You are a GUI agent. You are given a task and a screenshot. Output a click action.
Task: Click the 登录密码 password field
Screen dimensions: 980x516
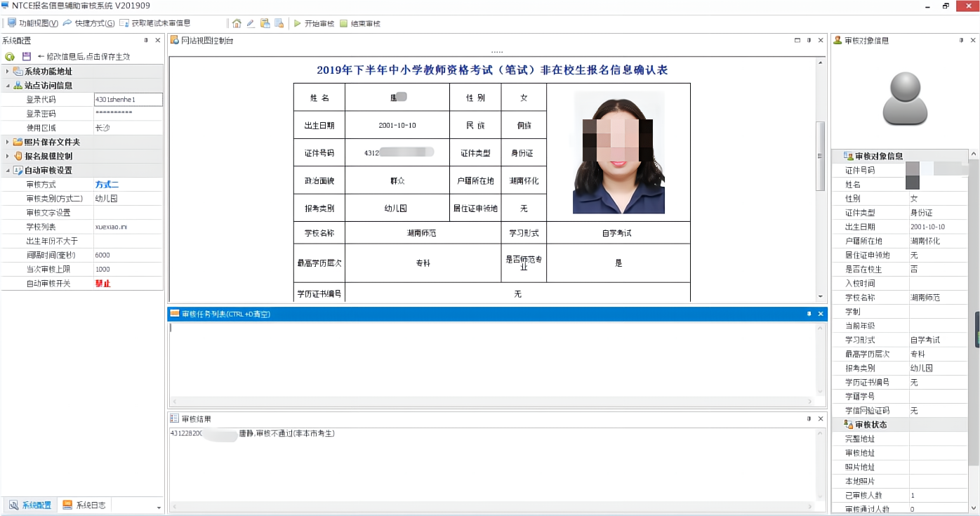pos(128,114)
